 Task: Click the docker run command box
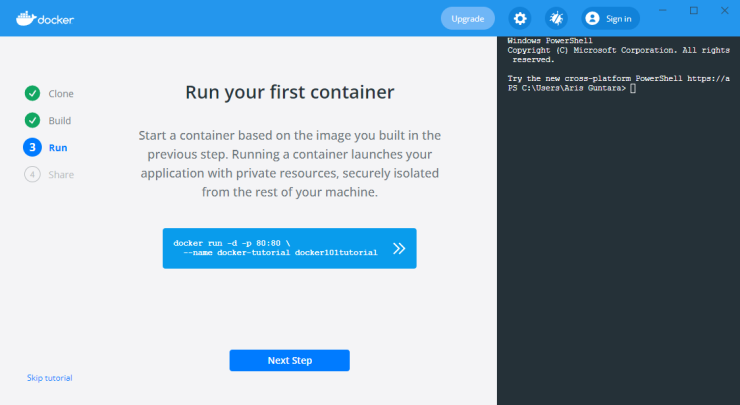click(290, 248)
